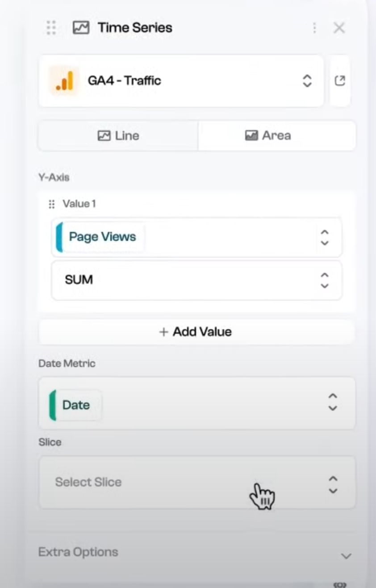Click the Value 1 drag handle
Screen dimensions: 376x588
(x=51, y=204)
